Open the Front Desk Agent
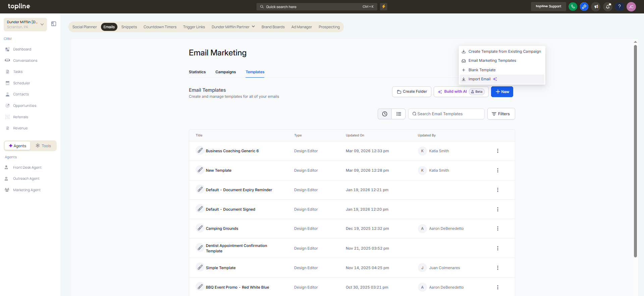 pyautogui.click(x=27, y=168)
